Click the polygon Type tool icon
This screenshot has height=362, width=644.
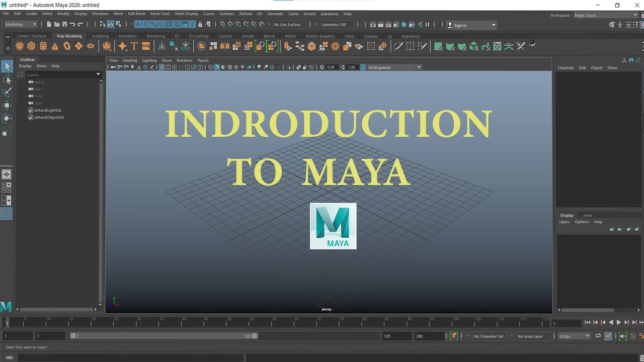click(x=134, y=46)
